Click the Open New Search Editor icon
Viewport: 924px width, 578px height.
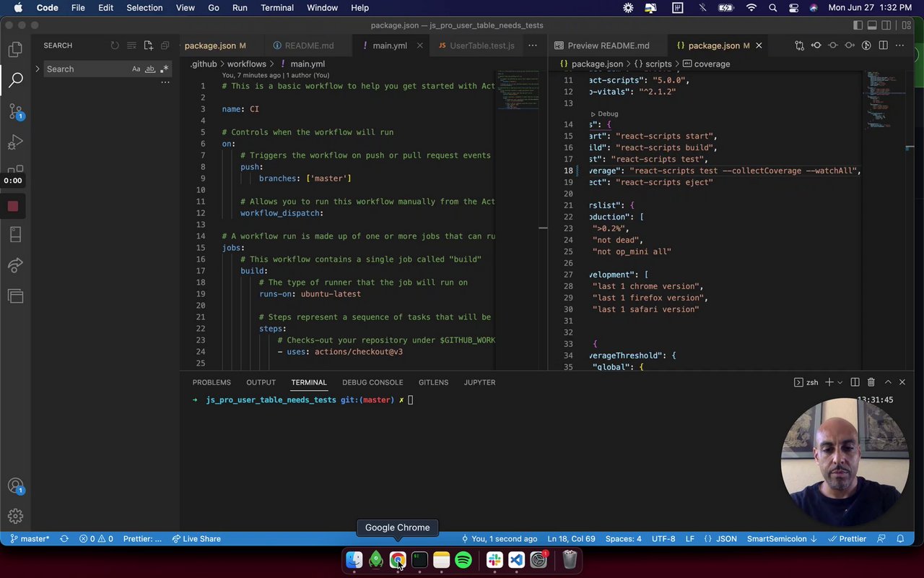148,46
